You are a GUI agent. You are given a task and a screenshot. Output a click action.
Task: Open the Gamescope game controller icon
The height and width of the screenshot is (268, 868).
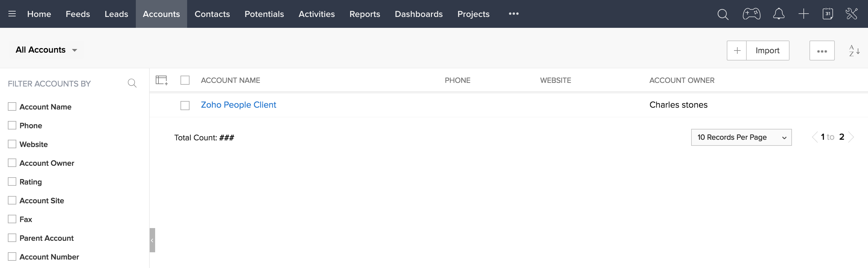(751, 14)
